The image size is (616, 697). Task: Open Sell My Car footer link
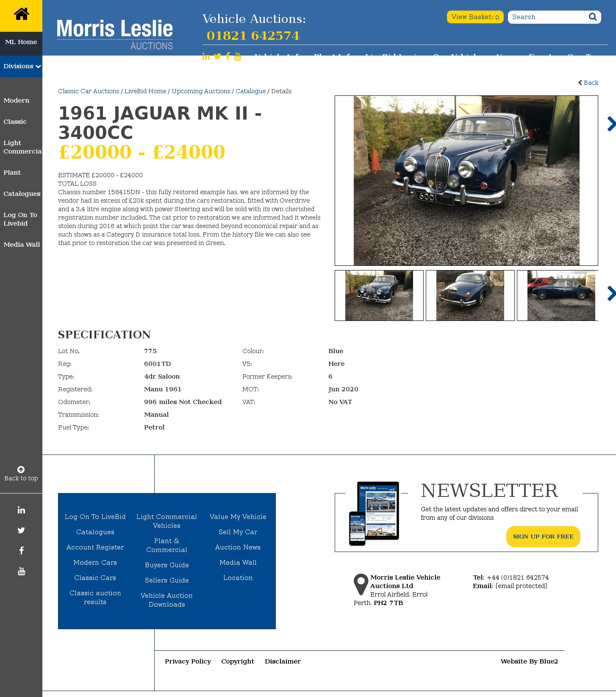coord(238,532)
